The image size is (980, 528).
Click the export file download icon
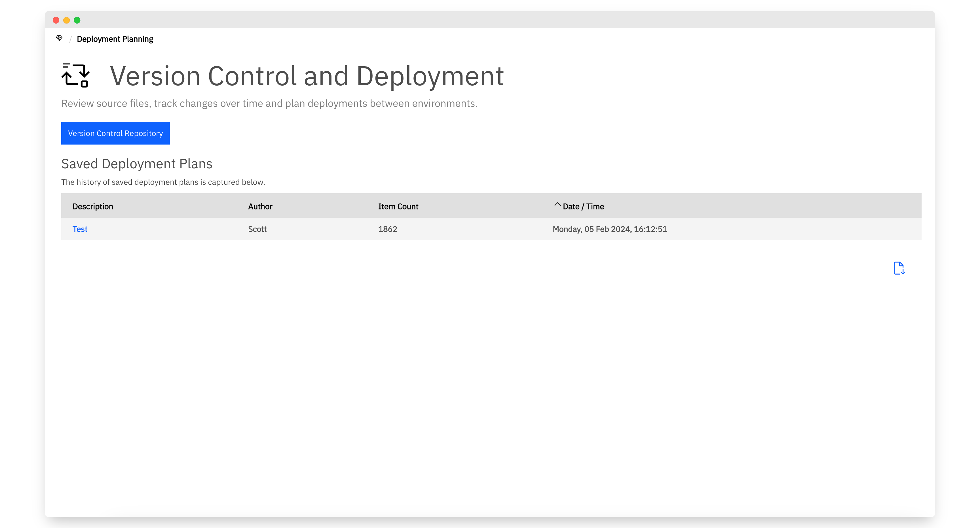tap(899, 268)
